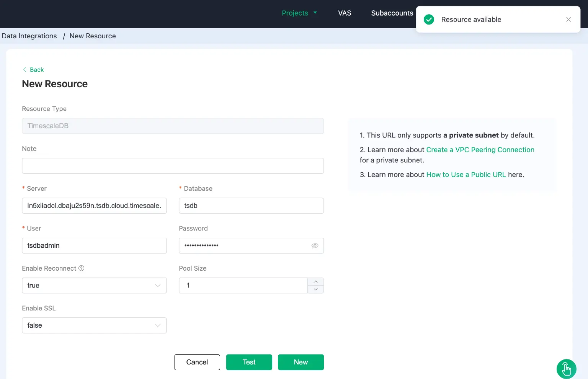Select VAS in the top navigation
Image resolution: width=588 pixels, height=379 pixels.
click(x=344, y=13)
